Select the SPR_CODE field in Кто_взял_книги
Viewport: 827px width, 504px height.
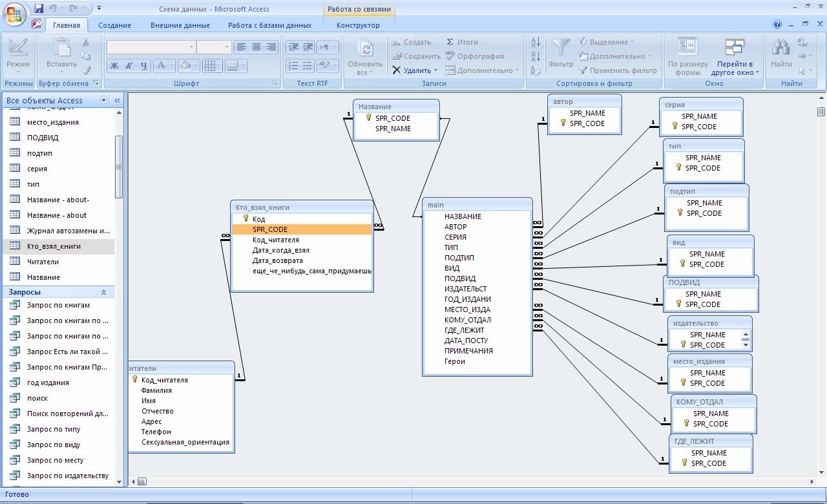[270, 229]
